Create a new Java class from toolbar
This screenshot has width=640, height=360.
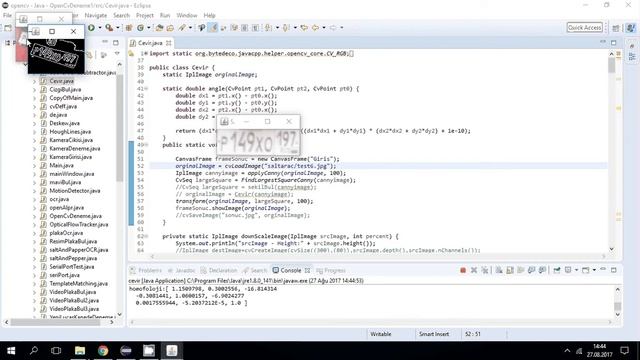(x=140, y=28)
